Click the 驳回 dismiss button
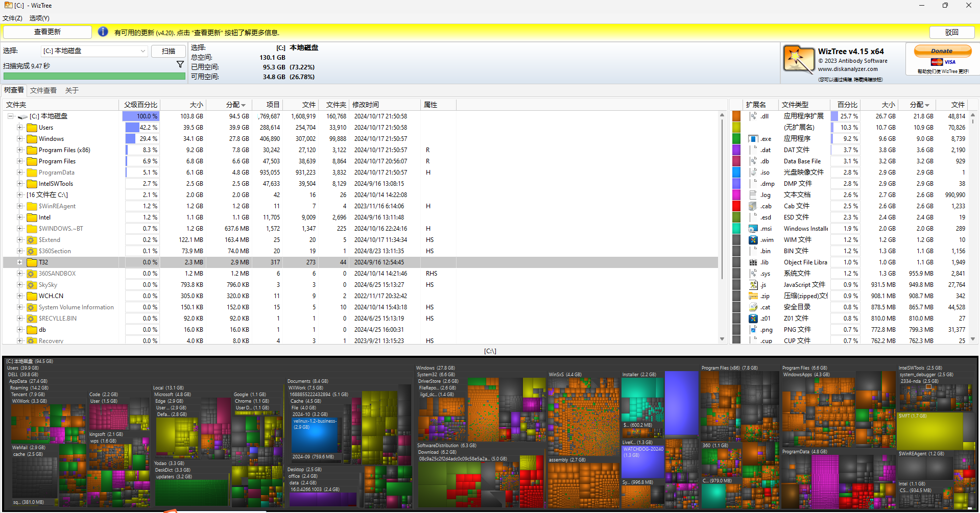 (x=952, y=32)
